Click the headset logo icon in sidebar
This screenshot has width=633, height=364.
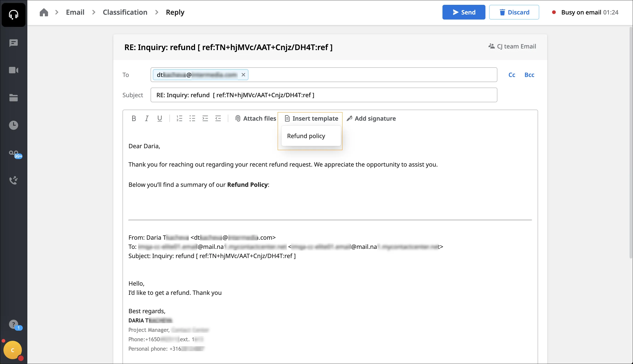[x=14, y=14]
